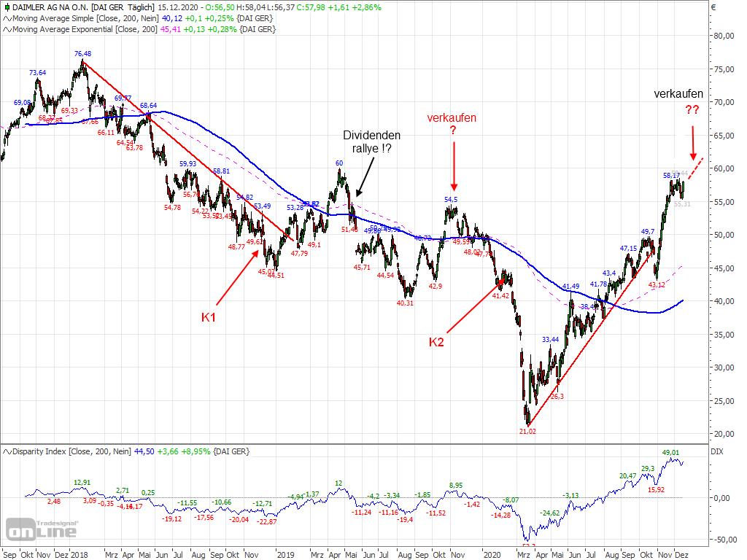This screenshot has width=747, height=560.
Task: Click the DIX axis label
Action: click(x=716, y=451)
